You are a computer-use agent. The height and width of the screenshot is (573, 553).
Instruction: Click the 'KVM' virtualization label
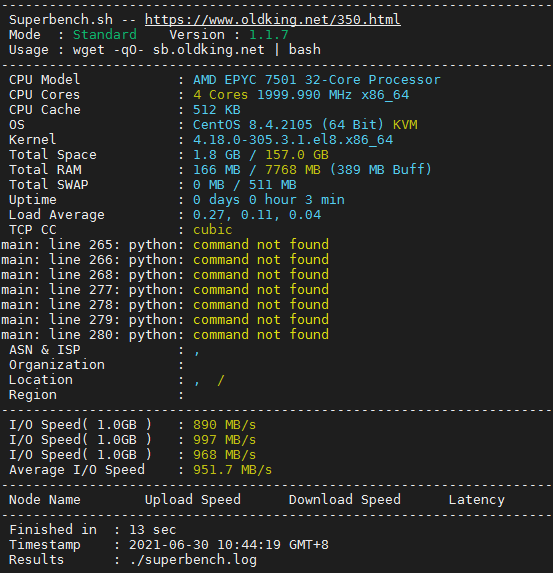pos(405,125)
